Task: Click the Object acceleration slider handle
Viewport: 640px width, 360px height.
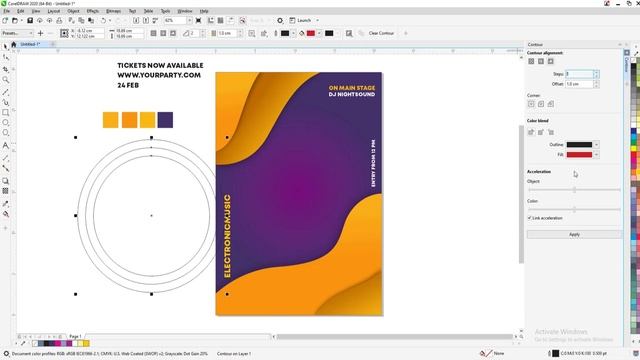Action: (x=574, y=190)
